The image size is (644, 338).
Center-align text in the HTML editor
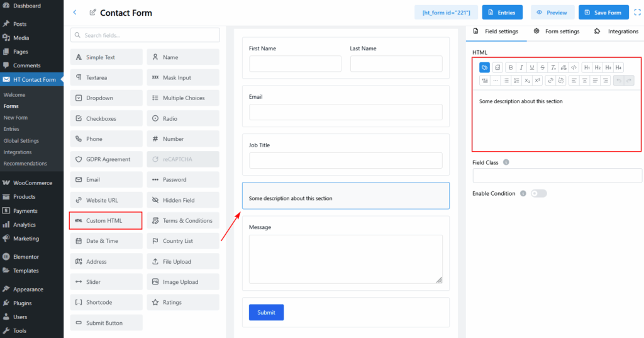(584, 81)
